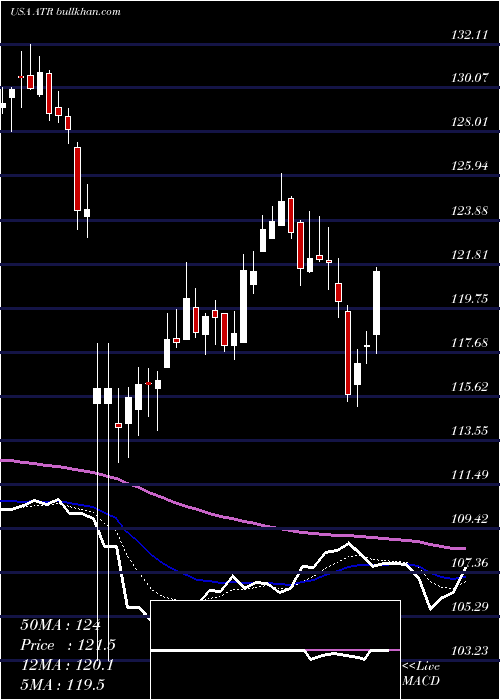Click the 132.11 price axis label
Screen dimensions: 500x700
[x=469, y=34]
